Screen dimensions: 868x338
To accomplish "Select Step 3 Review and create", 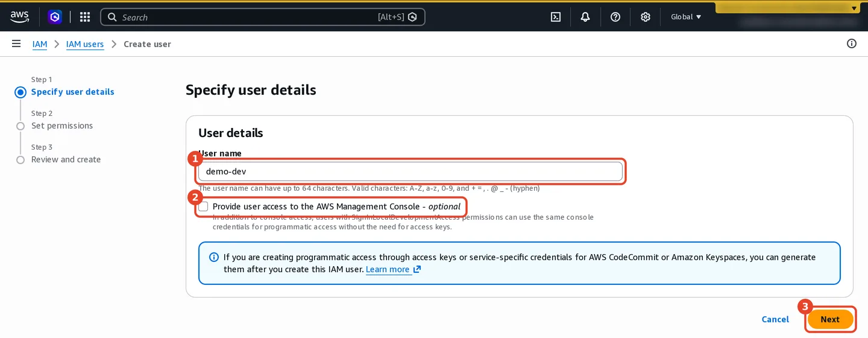I will point(66,159).
